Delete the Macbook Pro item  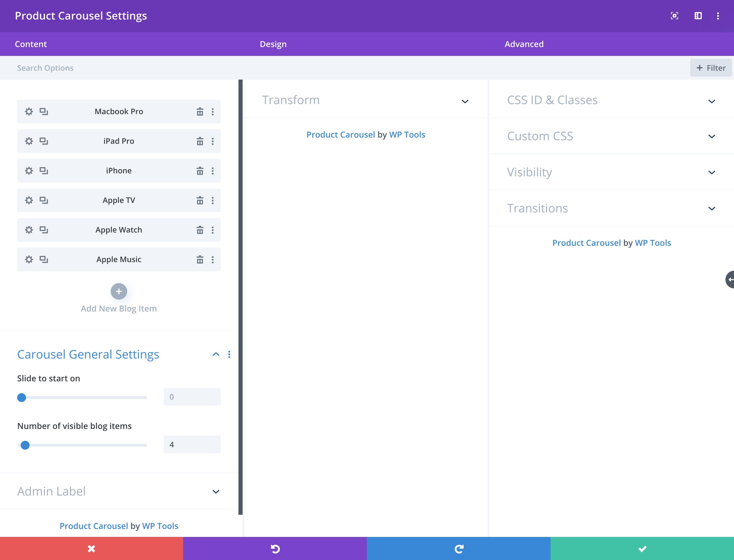tap(200, 112)
